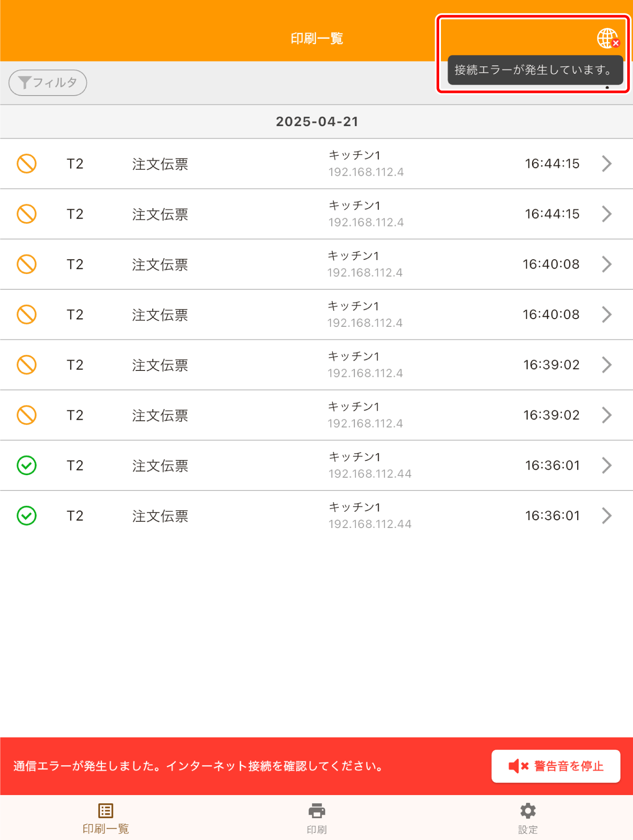Click the globe connection error icon
This screenshot has height=840, width=633.
click(607, 38)
